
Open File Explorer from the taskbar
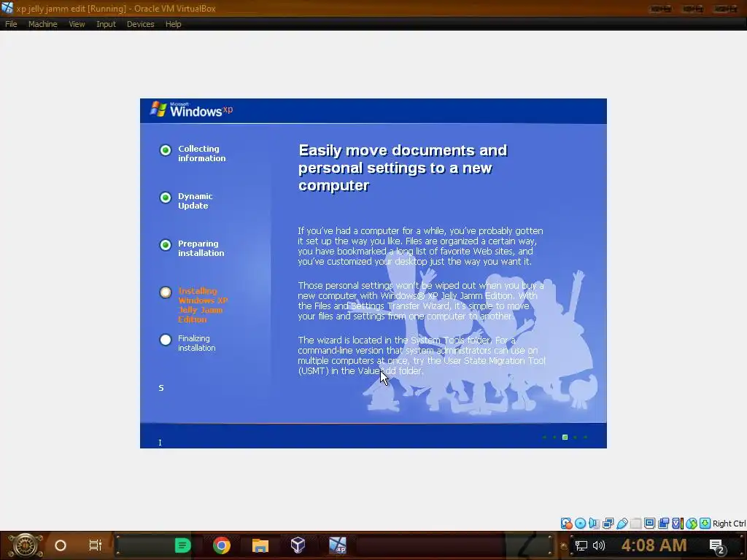(x=260, y=545)
